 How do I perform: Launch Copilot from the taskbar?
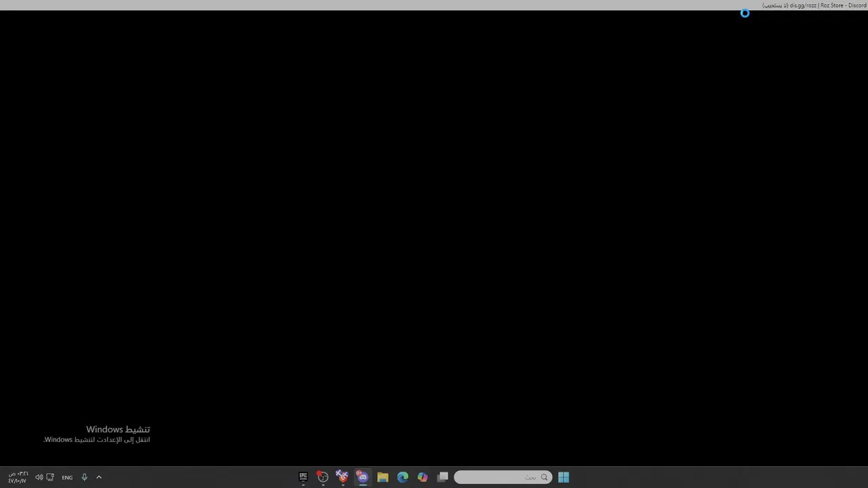coord(422,477)
